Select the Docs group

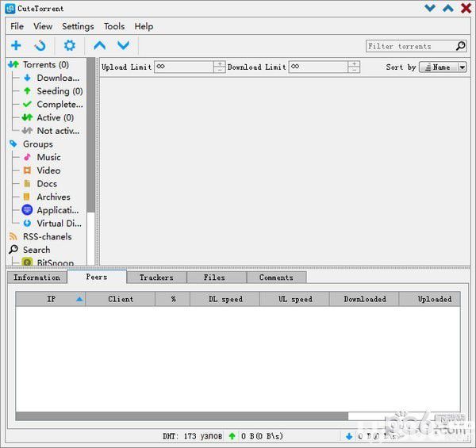40,184
